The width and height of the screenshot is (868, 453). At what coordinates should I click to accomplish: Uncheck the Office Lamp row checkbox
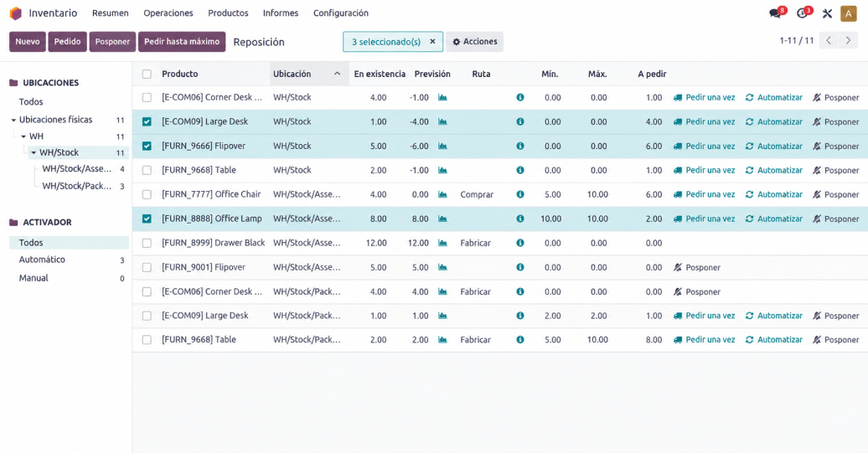click(x=147, y=219)
